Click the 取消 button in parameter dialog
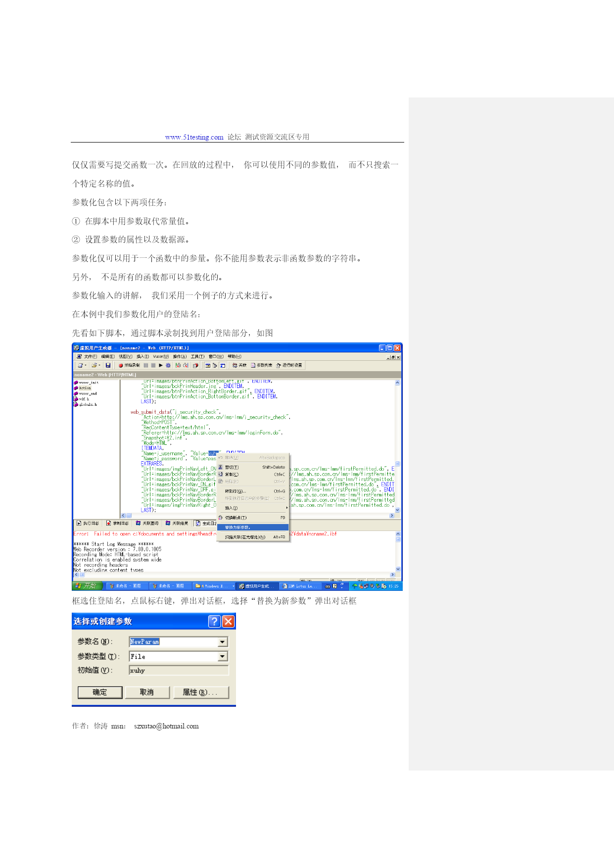614x868 pixels. click(x=147, y=692)
